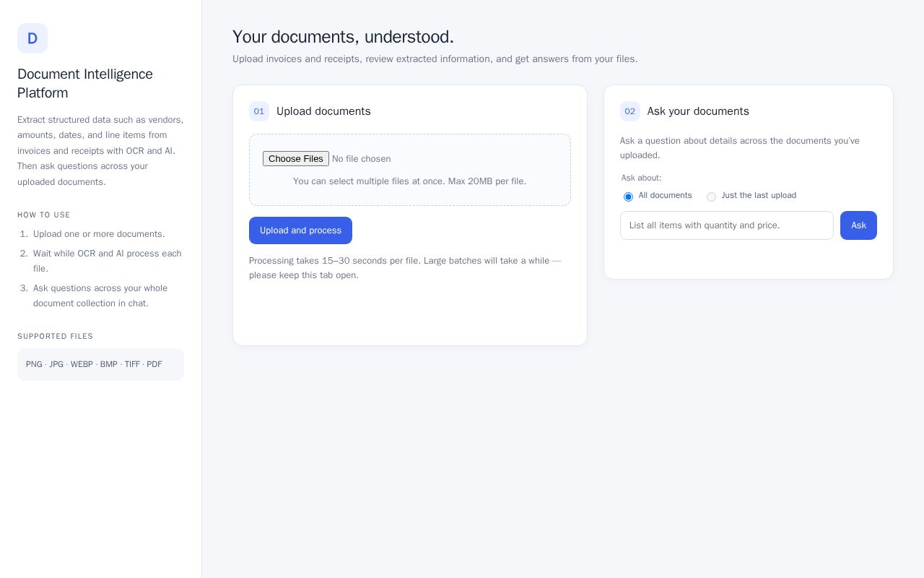This screenshot has height=578, width=924.
Task: Click the "Ask about:" label
Action: coord(641,178)
